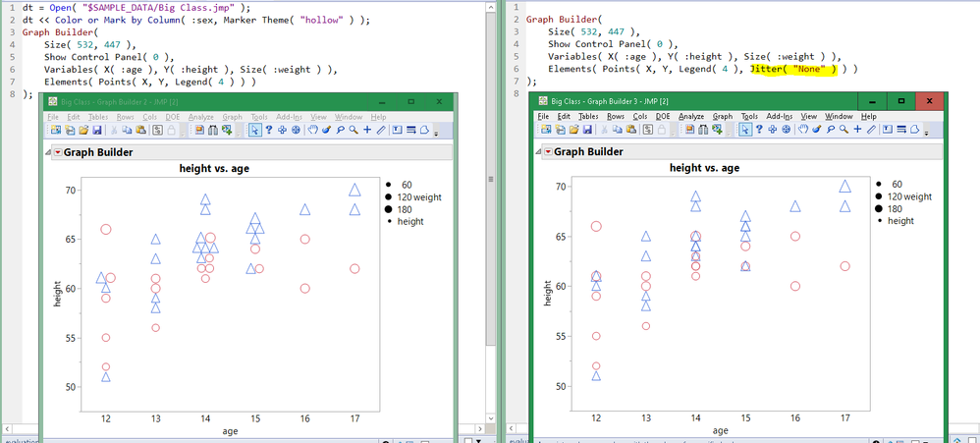Viewport: 980px width, 443px height.
Task: Click New Data Table icon in Graph Builder 2
Action: pos(56,130)
